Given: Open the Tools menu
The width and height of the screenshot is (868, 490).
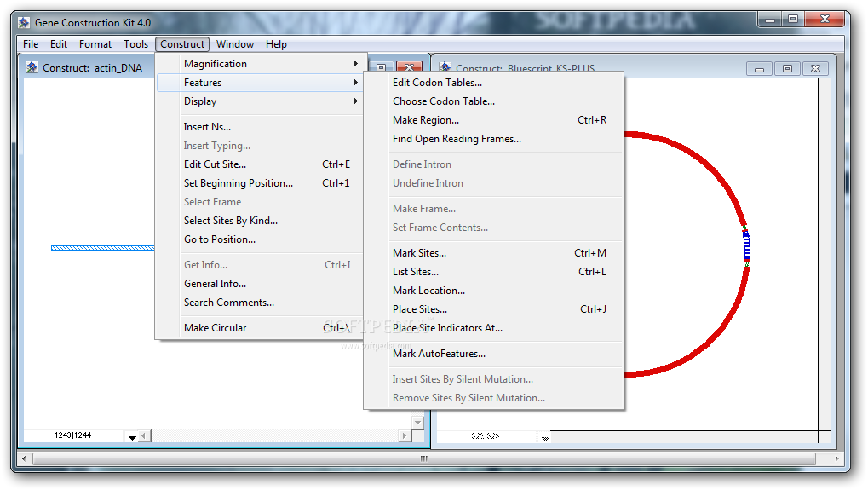Looking at the screenshot, I should click(135, 44).
